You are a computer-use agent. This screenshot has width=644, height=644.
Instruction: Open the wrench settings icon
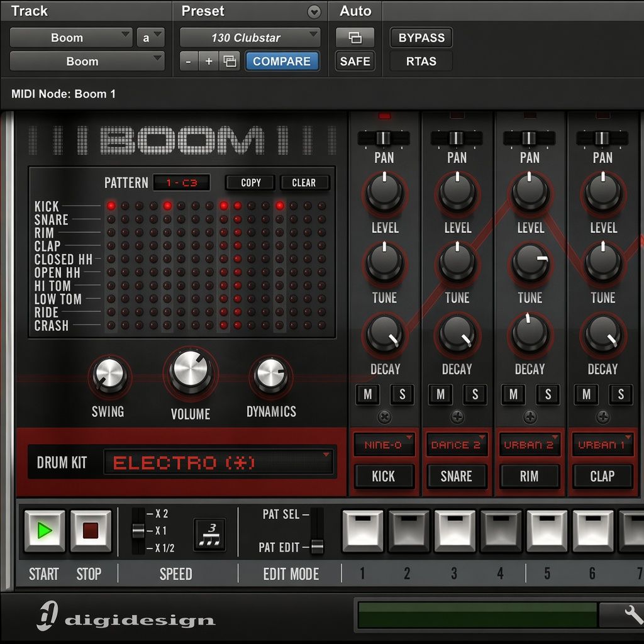point(634,615)
